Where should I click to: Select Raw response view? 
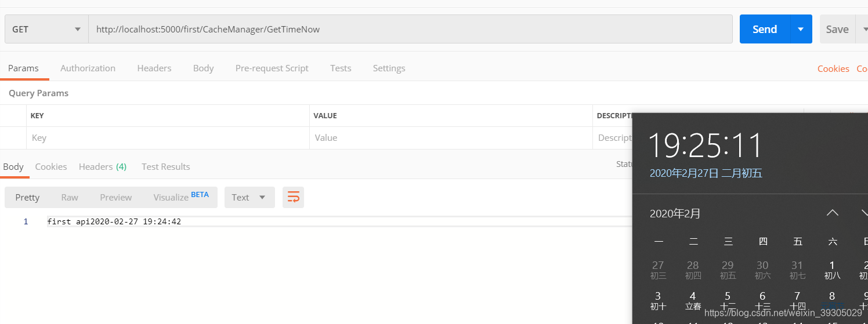(x=70, y=197)
